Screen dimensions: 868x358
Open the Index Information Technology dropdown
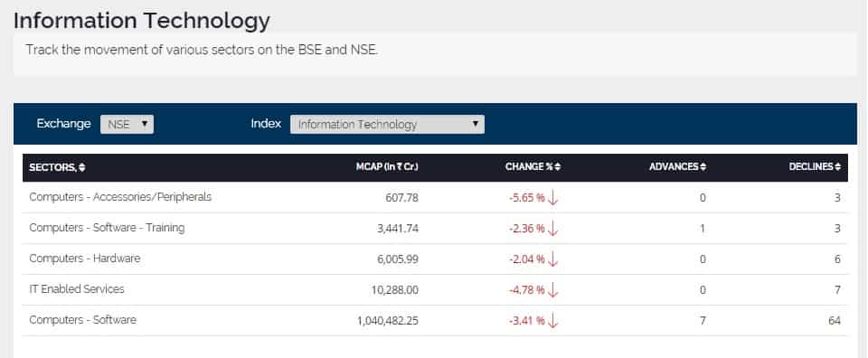tap(387, 124)
